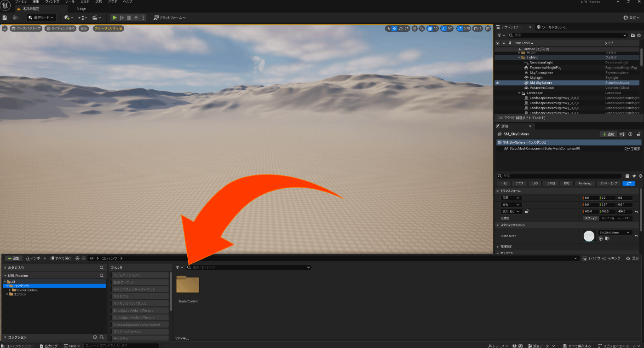644x348 pixels.
Task: Click the outliner search field
Action: (x=567, y=35)
